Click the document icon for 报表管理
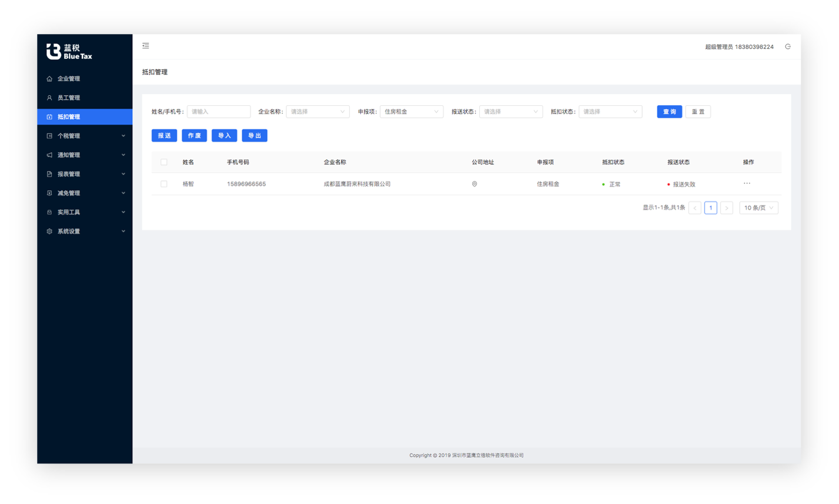The image size is (839, 504). [49, 174]
